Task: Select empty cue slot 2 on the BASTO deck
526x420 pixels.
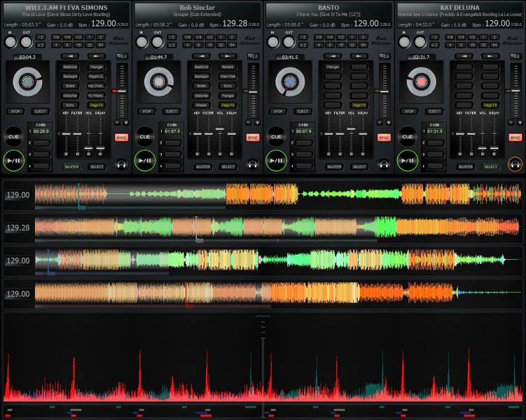Action: (304, 143)
